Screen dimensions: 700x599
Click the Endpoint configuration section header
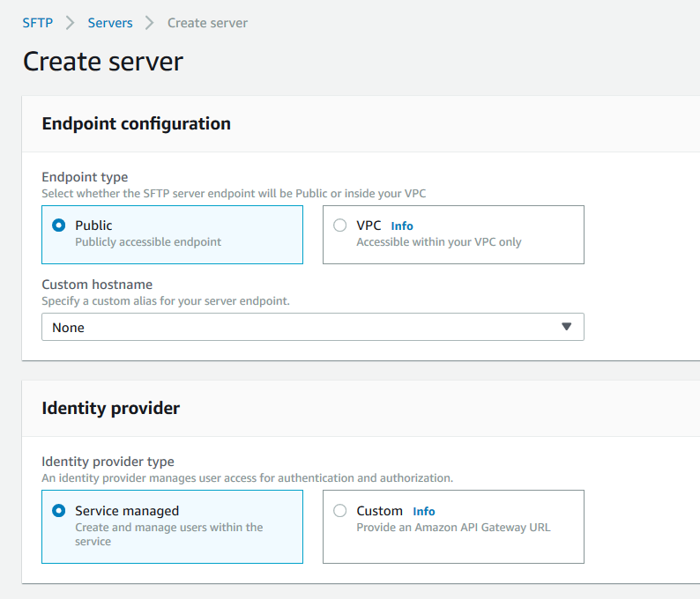pyautogui.click(x=137, y=124)
